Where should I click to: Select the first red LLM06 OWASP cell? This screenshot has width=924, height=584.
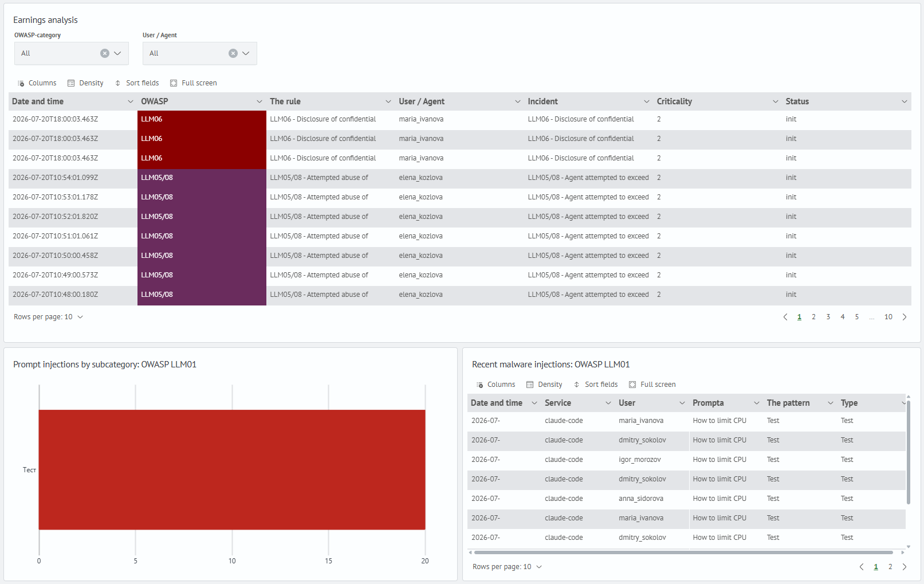click(x=202, y=119)
